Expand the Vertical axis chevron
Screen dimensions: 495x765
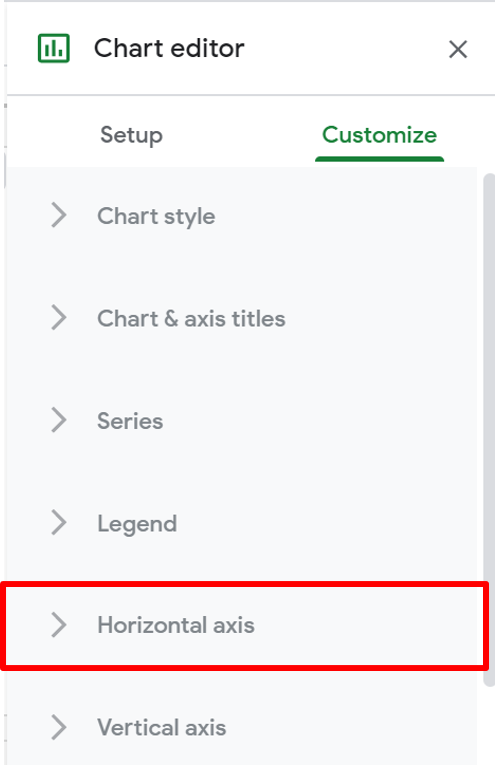tap(59, 727)
